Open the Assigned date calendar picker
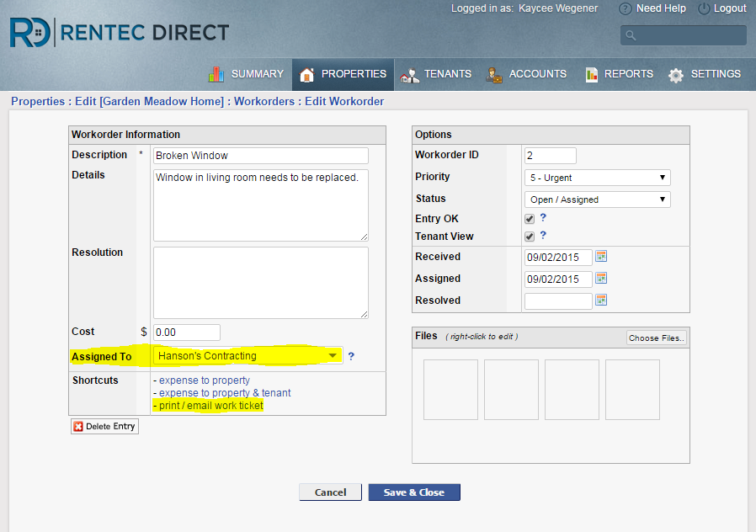Image resolution: width=756 pixels, height=532 pixels. (601, 279)
